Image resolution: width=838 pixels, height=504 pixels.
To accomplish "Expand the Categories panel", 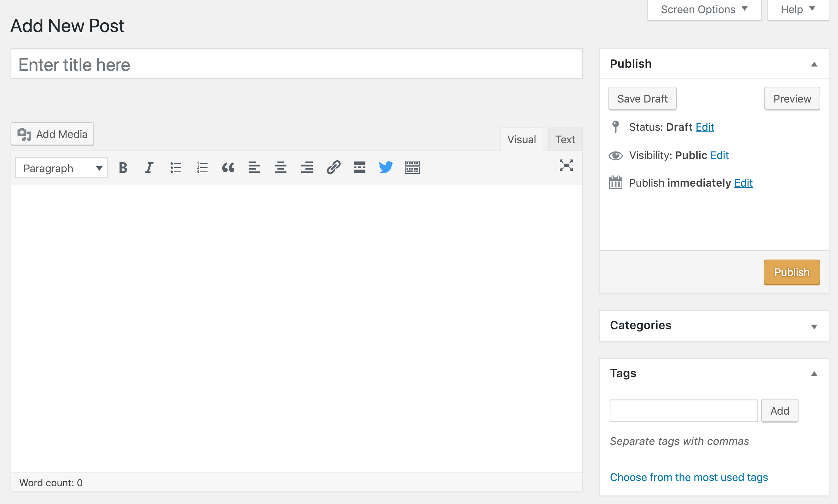I will (x=814, y=327).
